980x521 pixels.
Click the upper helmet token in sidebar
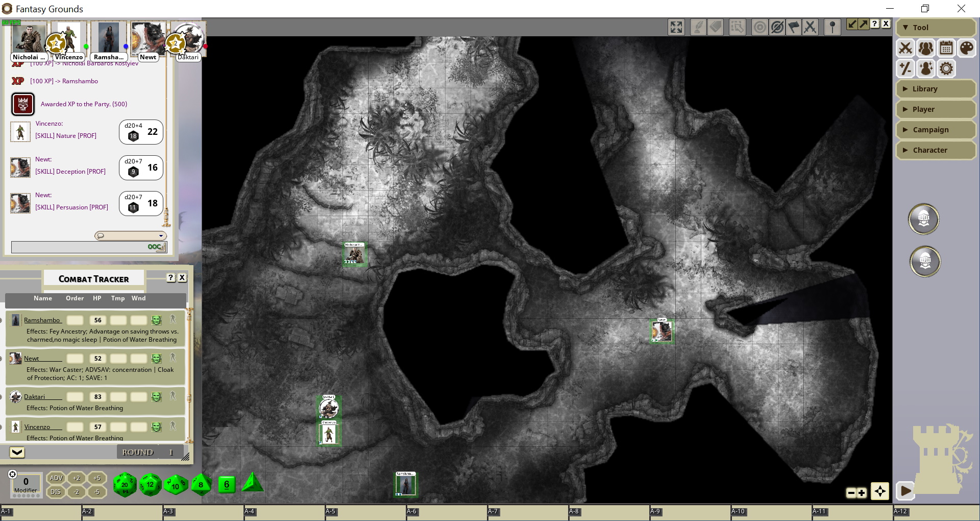point(923,219)
